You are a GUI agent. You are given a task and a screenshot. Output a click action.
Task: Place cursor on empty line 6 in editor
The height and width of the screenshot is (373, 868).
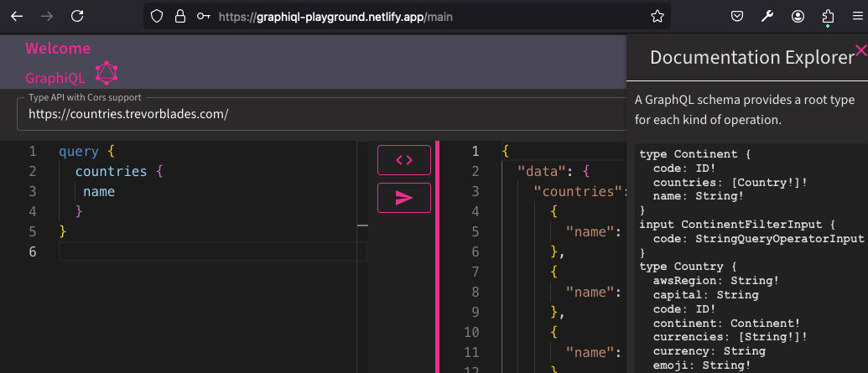pos(210,251)
